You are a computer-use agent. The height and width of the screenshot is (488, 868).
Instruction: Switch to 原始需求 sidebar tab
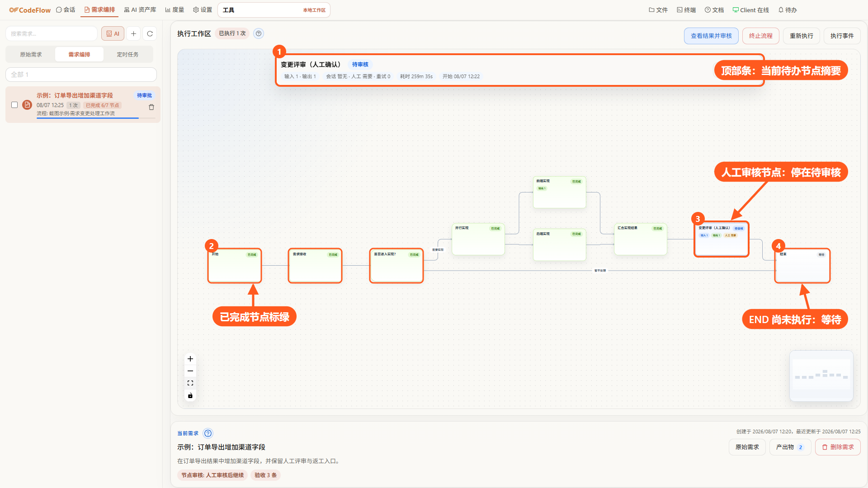31,54
